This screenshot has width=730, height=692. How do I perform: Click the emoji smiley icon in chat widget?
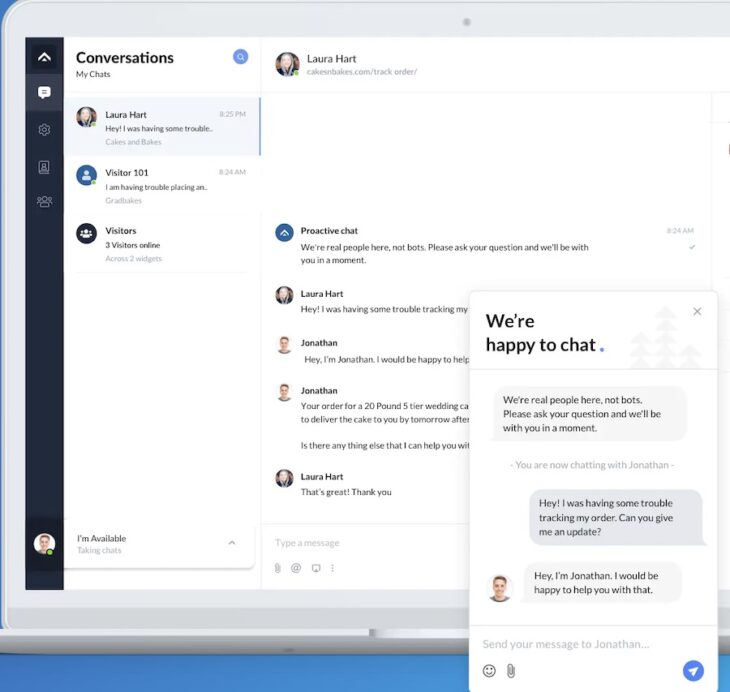point(489,671)
